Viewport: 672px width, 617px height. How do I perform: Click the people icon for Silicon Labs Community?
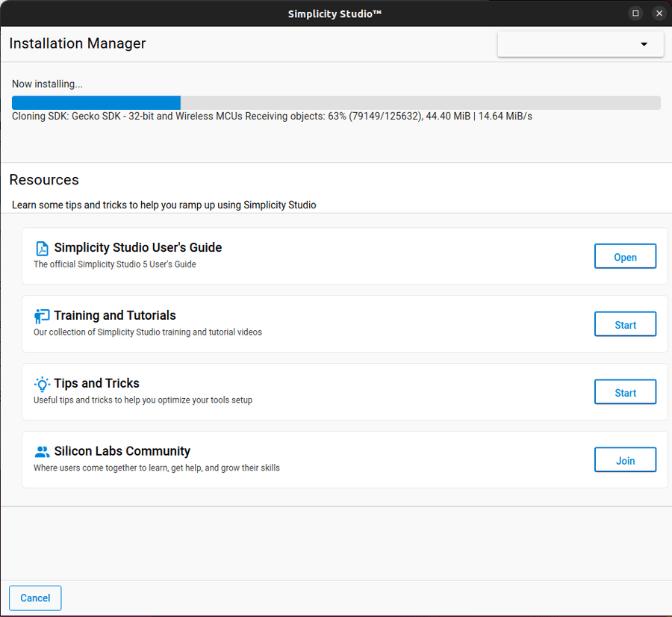(42, 451)
